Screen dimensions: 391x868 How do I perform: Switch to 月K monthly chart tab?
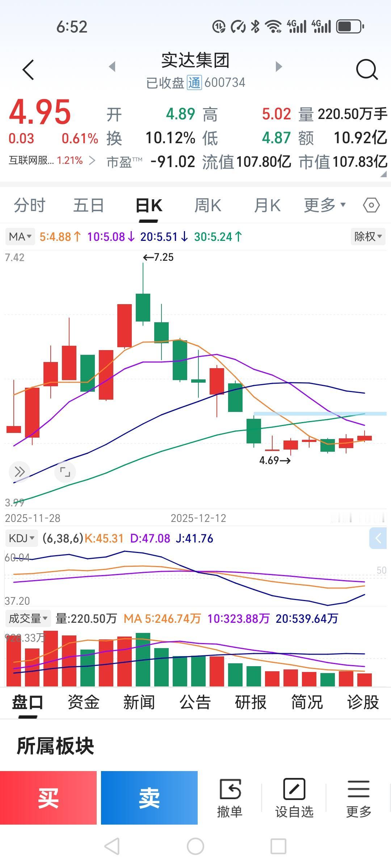[x=267, y=205]
